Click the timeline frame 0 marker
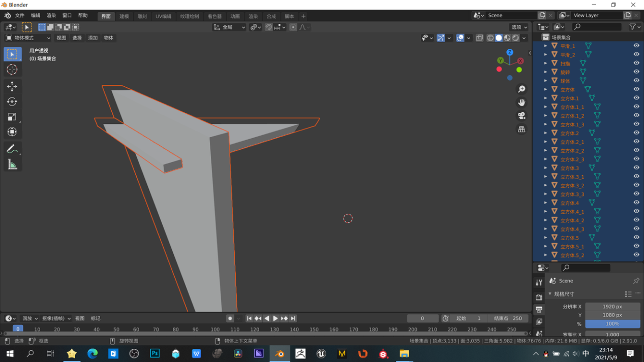 (x=18, y=329)
